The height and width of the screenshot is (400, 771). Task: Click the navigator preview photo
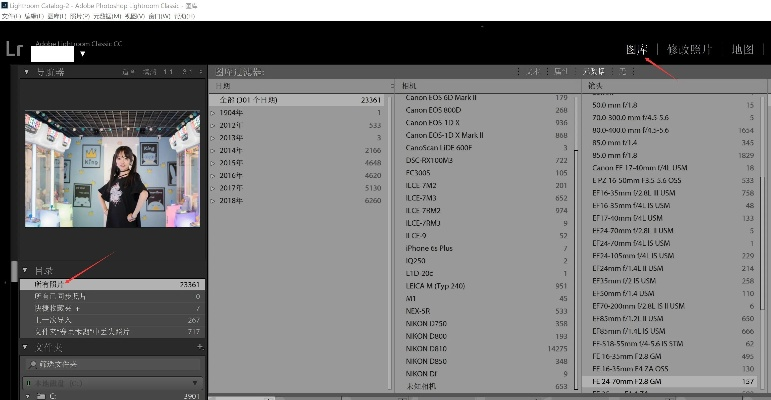click(113, 169)
